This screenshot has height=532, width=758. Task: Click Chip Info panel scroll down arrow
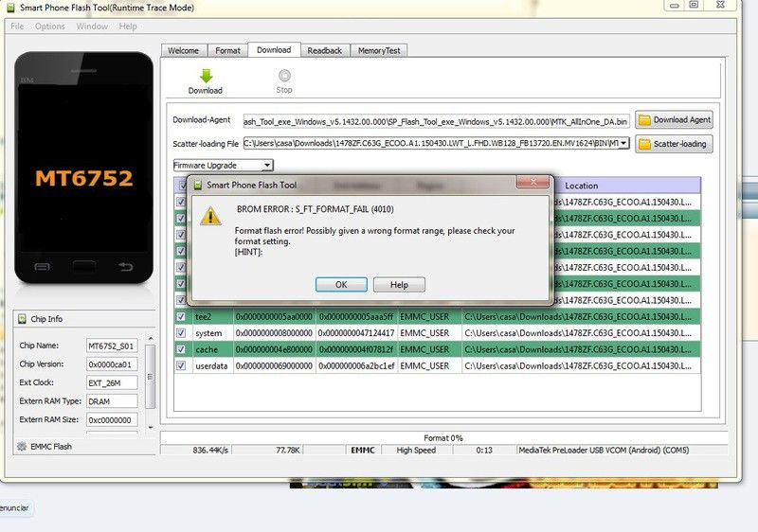coord(151,427)
